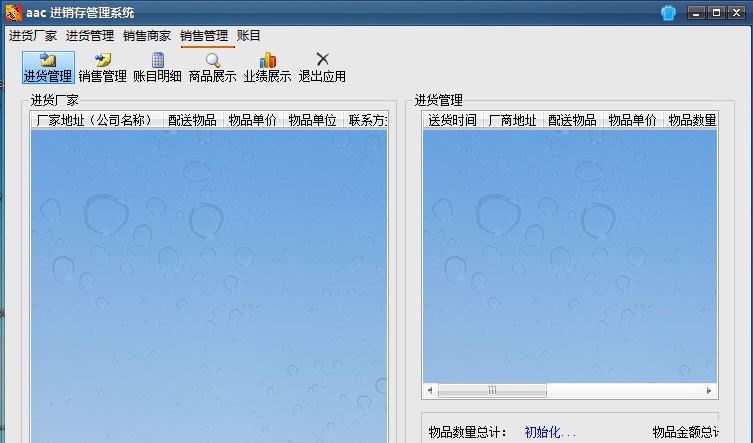
Task: Click the 初始化... status text
Action: click(549, 432)
